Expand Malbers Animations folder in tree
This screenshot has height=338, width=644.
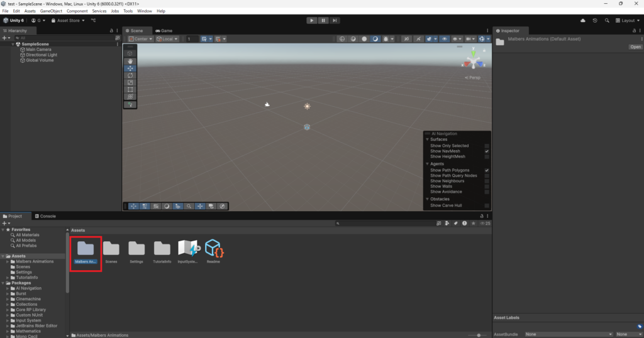[x=8, y=262]
